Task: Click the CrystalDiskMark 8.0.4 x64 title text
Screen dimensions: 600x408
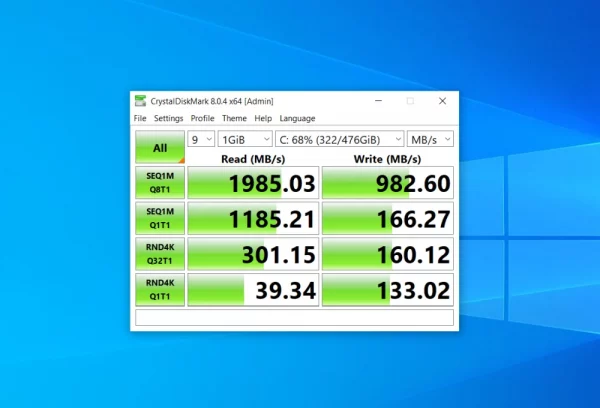Action: click(212, 101)
